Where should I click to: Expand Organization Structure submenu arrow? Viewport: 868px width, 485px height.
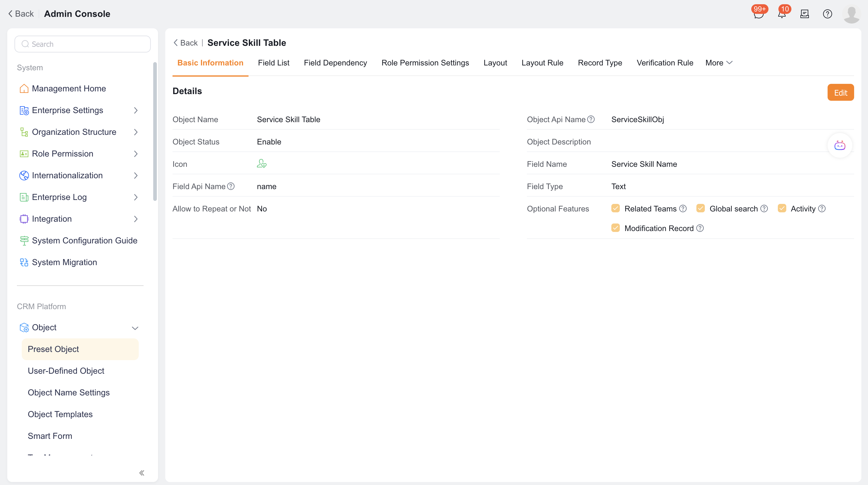135,132
